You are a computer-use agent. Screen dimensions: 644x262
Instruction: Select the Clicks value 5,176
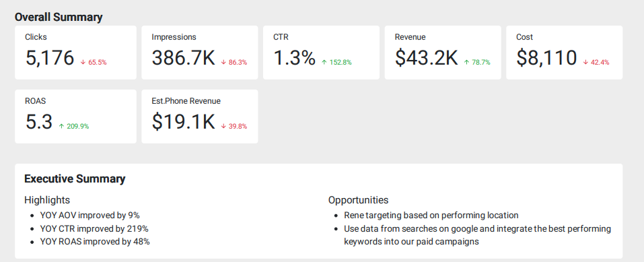(x=50, y=57)
